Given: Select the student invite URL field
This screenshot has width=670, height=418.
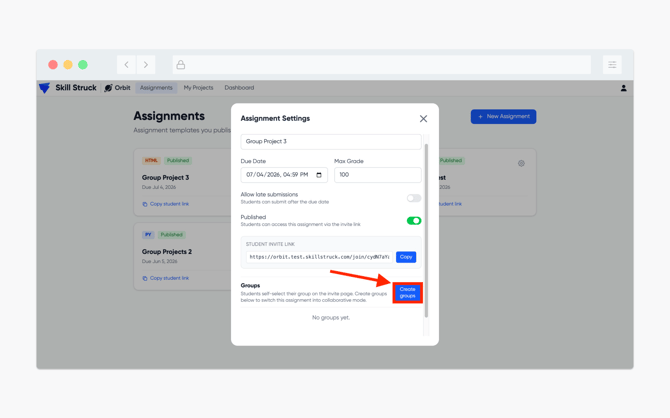Looking at the screenshot, I should pyautogui.click(x=319, y=257).
